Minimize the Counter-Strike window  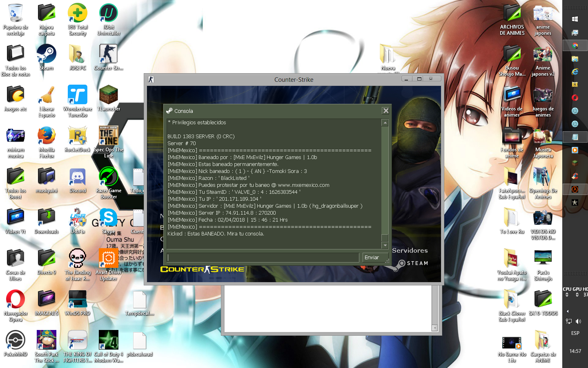pos(406,79)
